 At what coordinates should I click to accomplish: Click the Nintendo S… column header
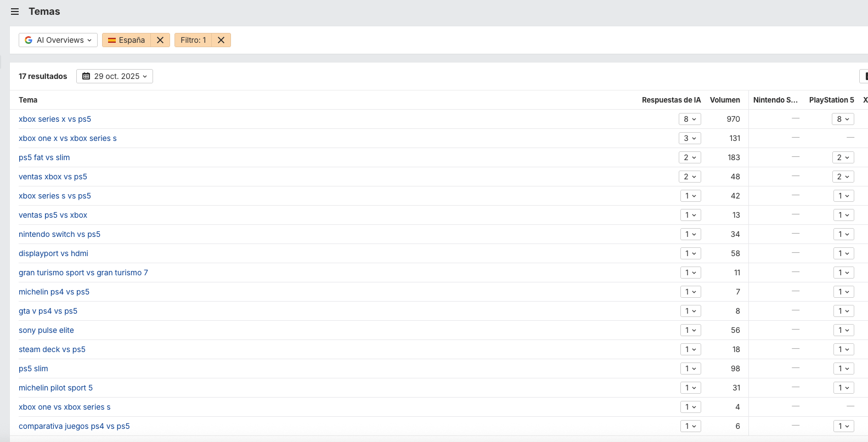[x=776, y=100]
